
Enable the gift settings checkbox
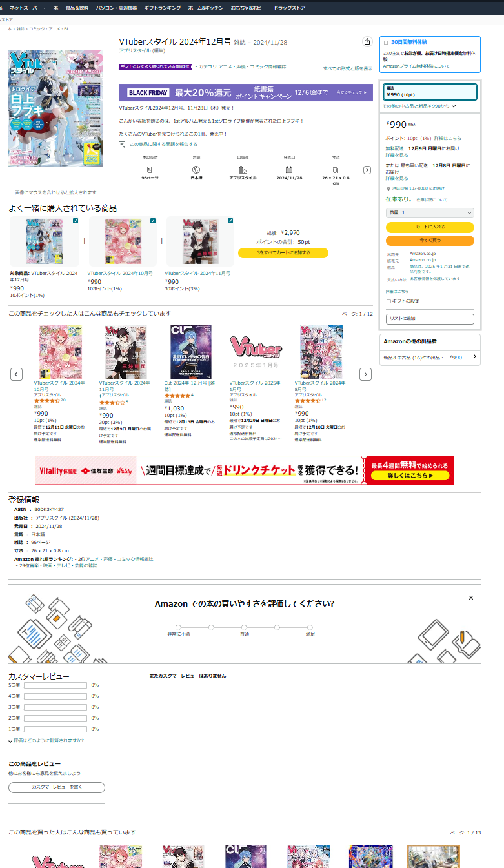click(388, 301)
